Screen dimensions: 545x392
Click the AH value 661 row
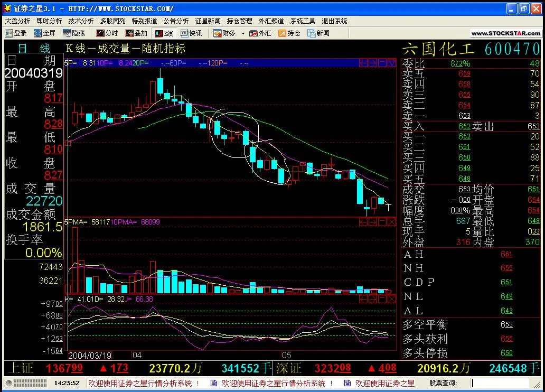click(471, 254)
